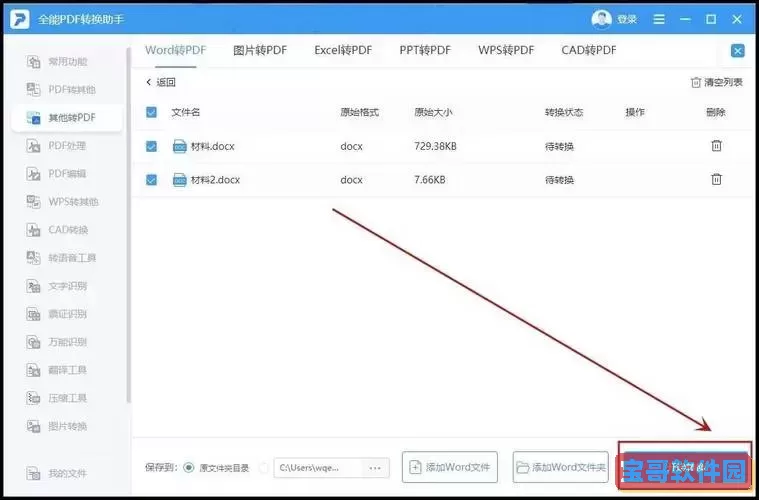The width and height of the screenshot is (759, 500).
Task: Click 清空列表 to clear the file list
Action: point(717,82)
